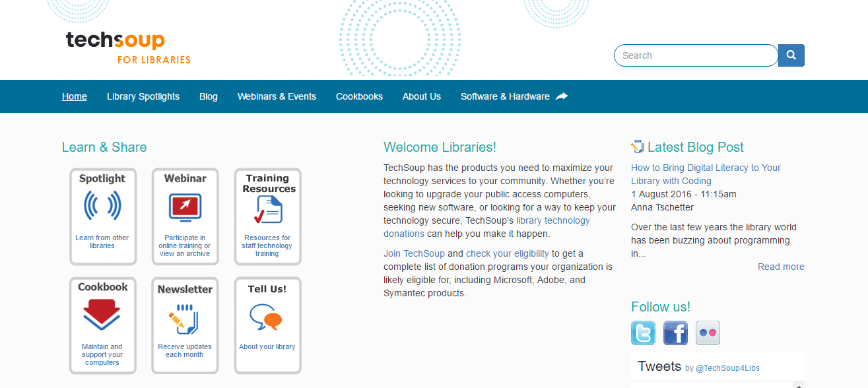Click the Read more blog link
The image size is (868, 388).
tap(781, 267)
